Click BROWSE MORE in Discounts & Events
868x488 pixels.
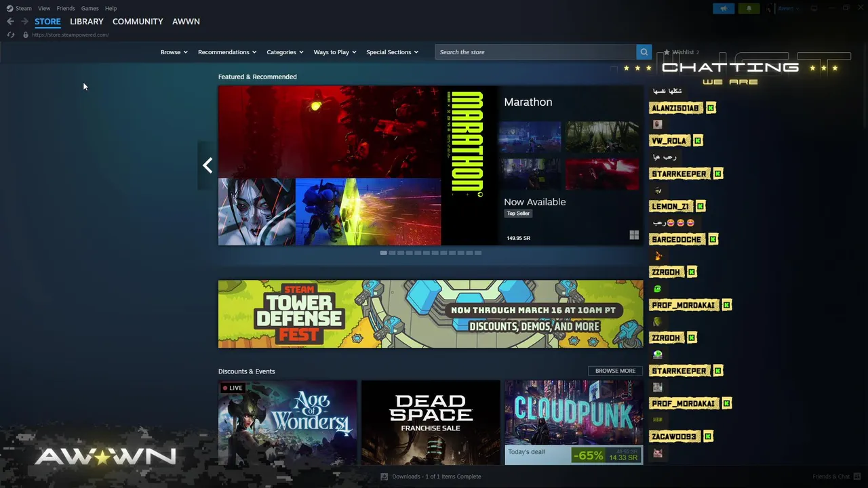point(615,371)
